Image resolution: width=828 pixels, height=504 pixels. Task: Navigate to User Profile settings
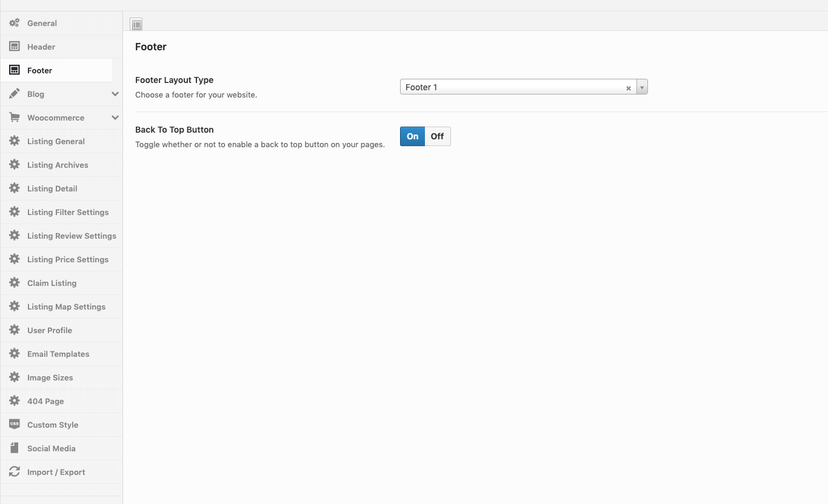50,330
